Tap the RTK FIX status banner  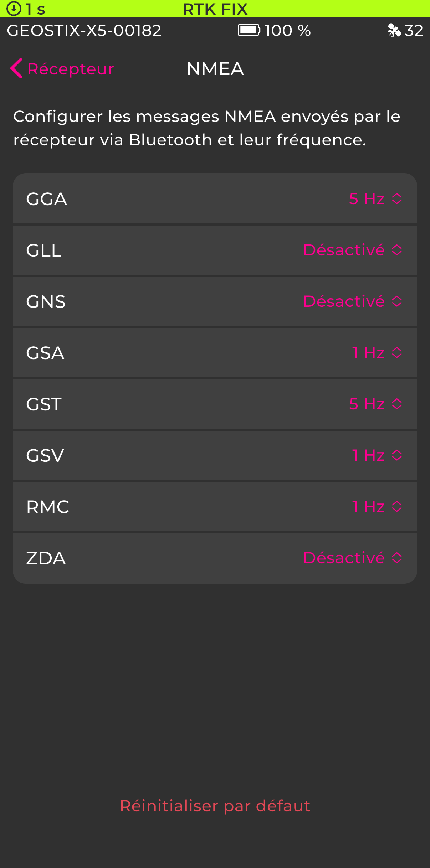click(x=215, y=9)
